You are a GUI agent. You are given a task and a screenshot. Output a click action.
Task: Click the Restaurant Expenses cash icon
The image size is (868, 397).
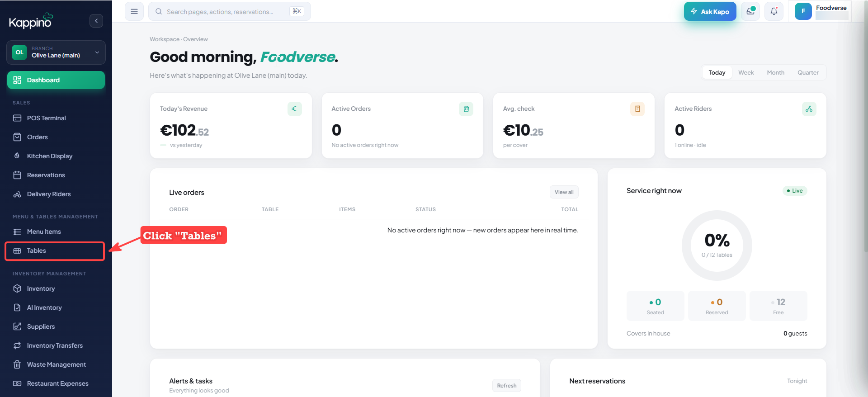(17, 383)
